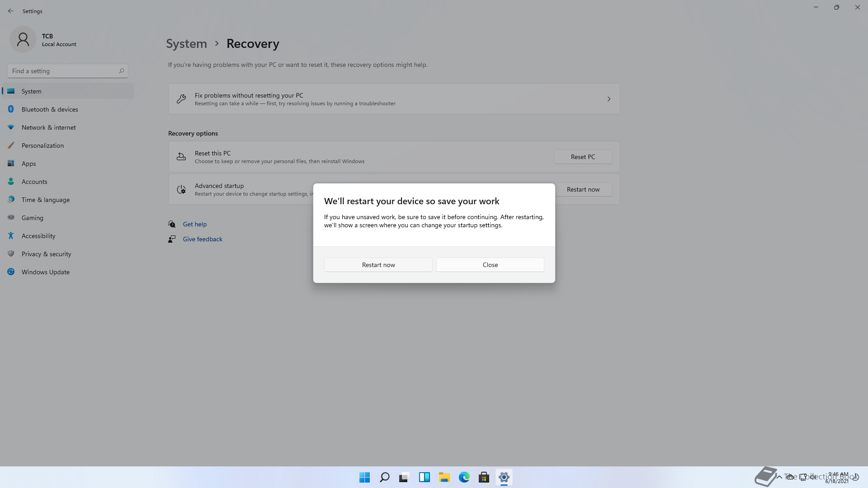Expand Fix problems without resetting chevron

(609, 99)
